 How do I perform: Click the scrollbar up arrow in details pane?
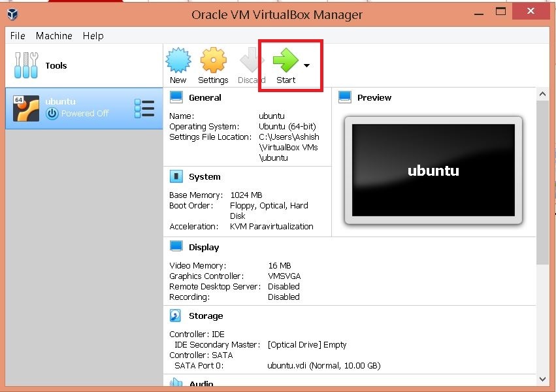[542, 94]
